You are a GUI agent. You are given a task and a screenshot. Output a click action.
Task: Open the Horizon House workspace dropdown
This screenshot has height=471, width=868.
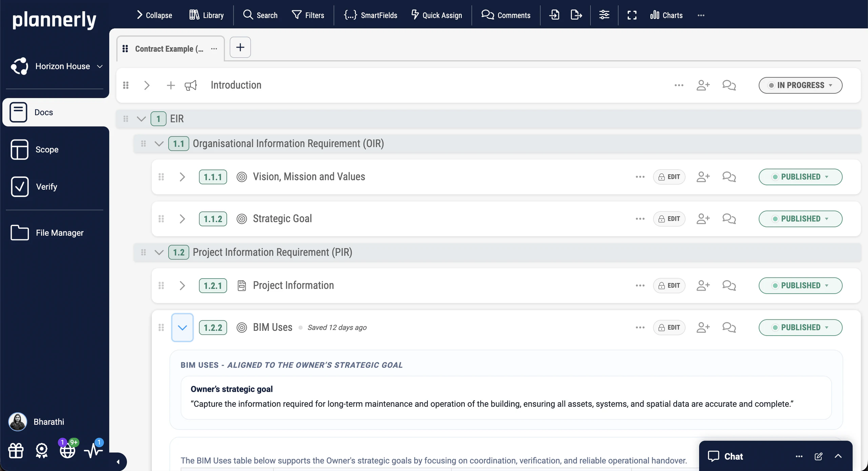pos(57,66)
